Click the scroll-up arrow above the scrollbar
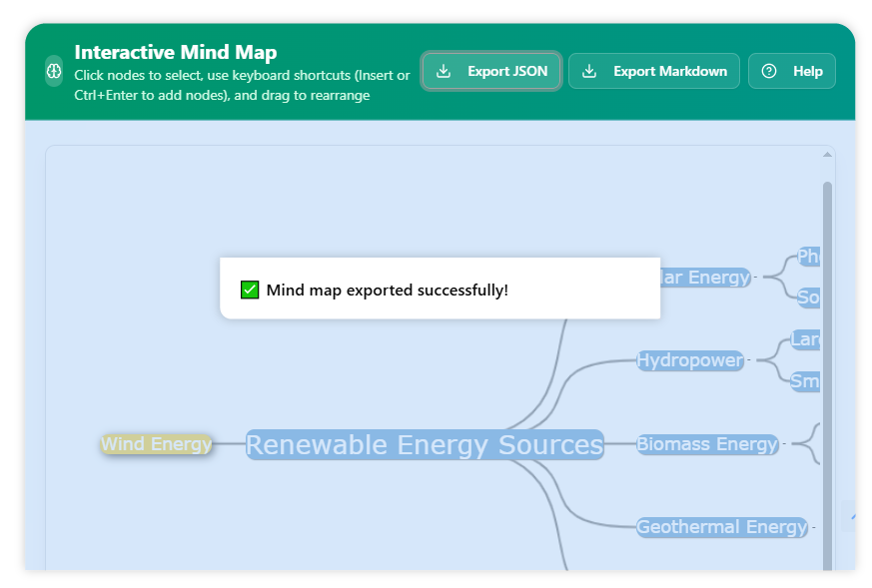 click(x=827, y=155)
